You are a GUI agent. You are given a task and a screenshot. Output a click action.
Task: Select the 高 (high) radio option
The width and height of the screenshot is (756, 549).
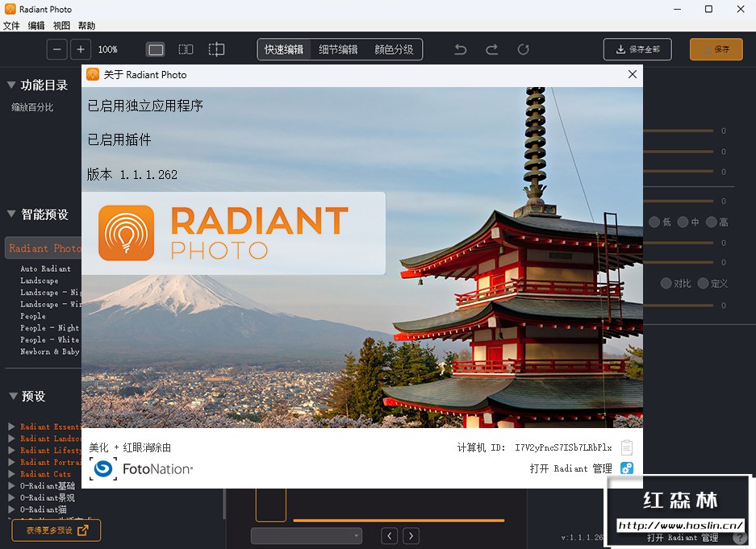712,222
